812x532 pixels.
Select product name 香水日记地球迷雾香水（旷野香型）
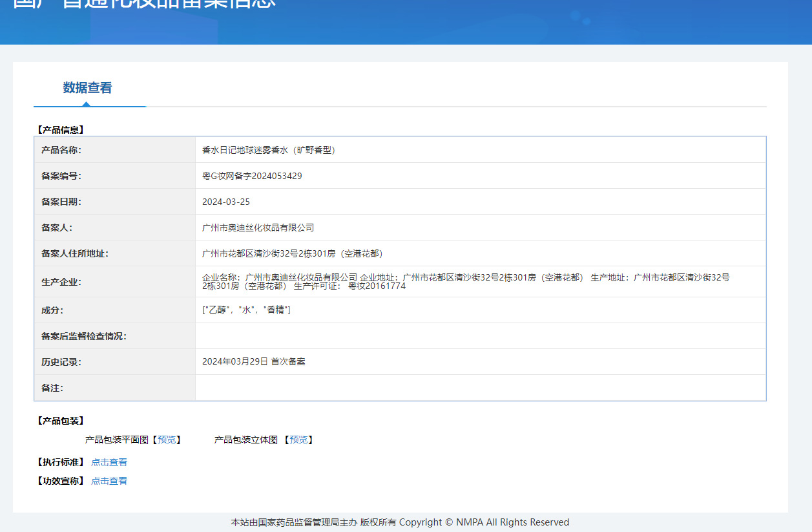coord(269,150)
